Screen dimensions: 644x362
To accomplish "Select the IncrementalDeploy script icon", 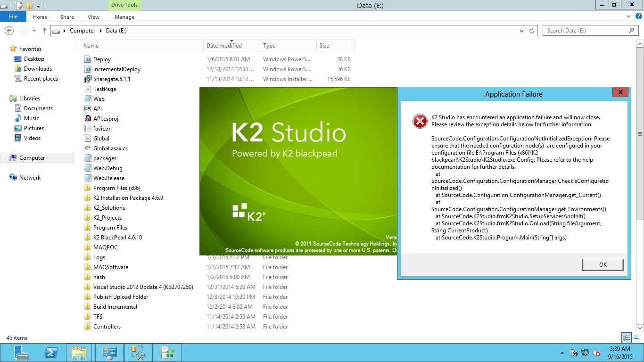I will (x=87, y=69).
